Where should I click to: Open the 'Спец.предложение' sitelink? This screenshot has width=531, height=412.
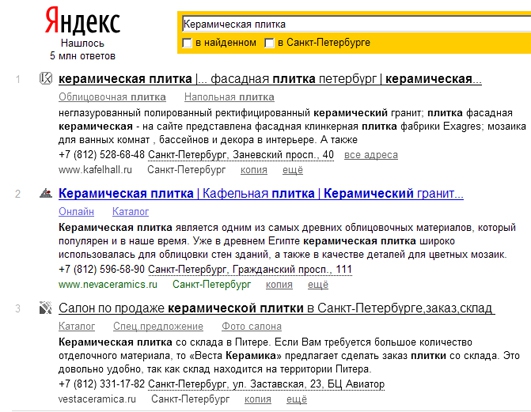pos(158,326)
